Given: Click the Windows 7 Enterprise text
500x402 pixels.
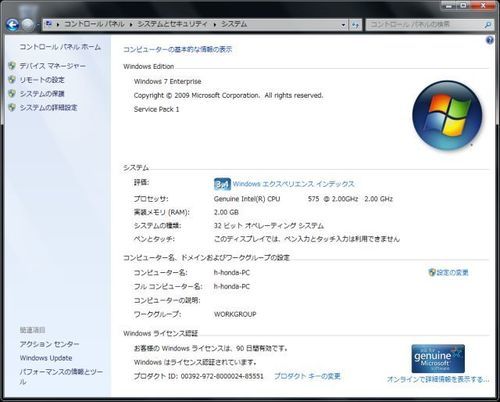Looking at the screenshot, I should [168, 82].
